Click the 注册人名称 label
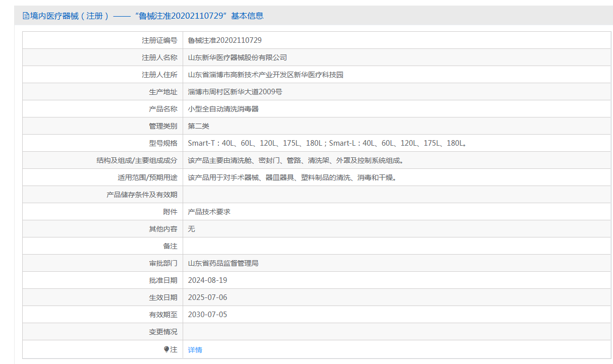 point(159,57)
